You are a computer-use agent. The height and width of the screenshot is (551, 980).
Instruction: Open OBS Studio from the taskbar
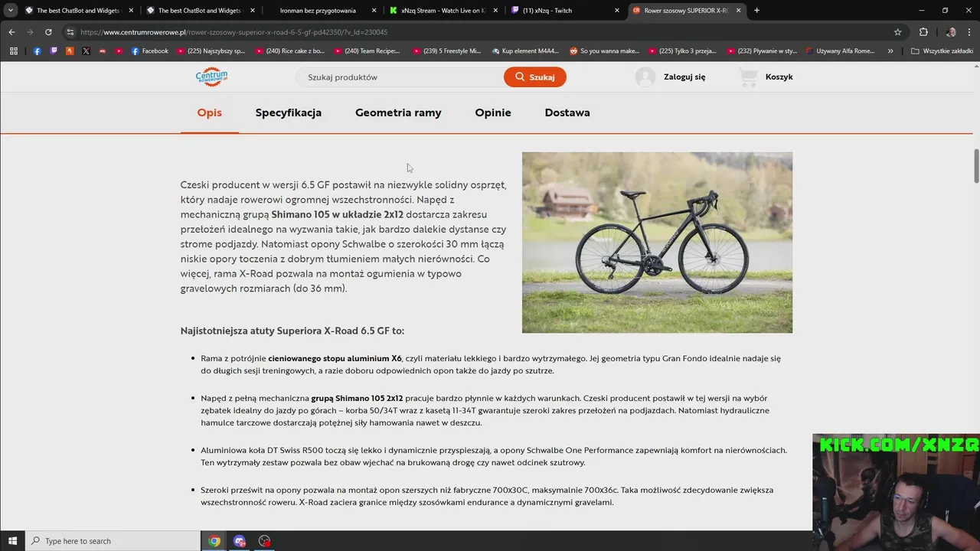264,541
